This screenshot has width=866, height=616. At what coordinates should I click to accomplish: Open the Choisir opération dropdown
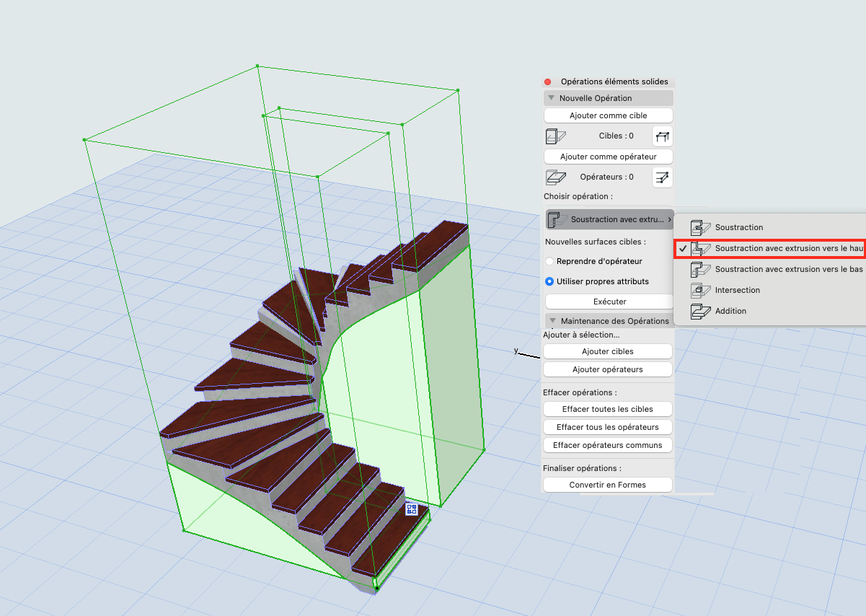[609, 219]
